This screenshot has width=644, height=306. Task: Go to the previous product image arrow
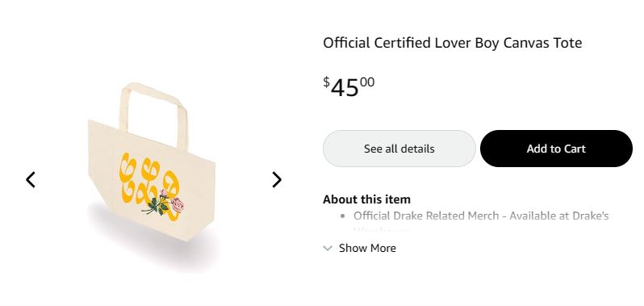pos(31,179)
